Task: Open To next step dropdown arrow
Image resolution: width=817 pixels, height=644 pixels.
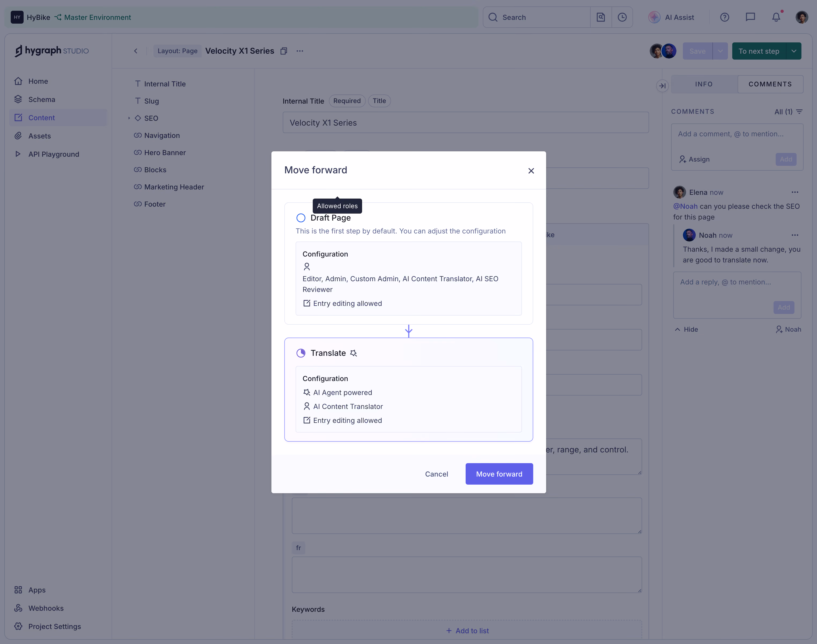Action: (794, 51)
